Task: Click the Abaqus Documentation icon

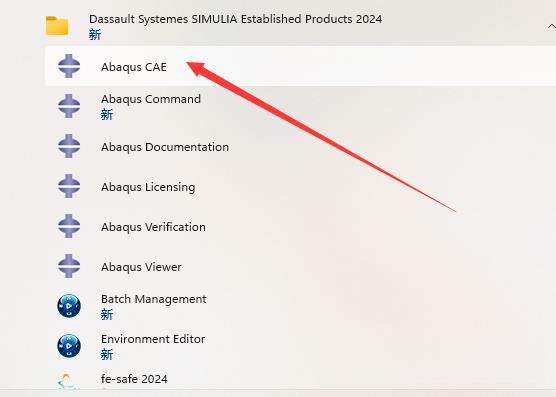Action: (69, 146)
